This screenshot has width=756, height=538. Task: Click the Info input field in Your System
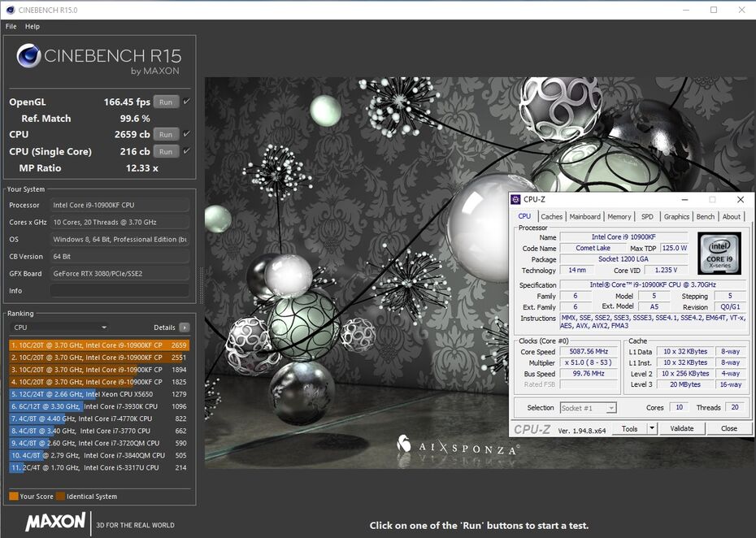(x=119, y=291)
